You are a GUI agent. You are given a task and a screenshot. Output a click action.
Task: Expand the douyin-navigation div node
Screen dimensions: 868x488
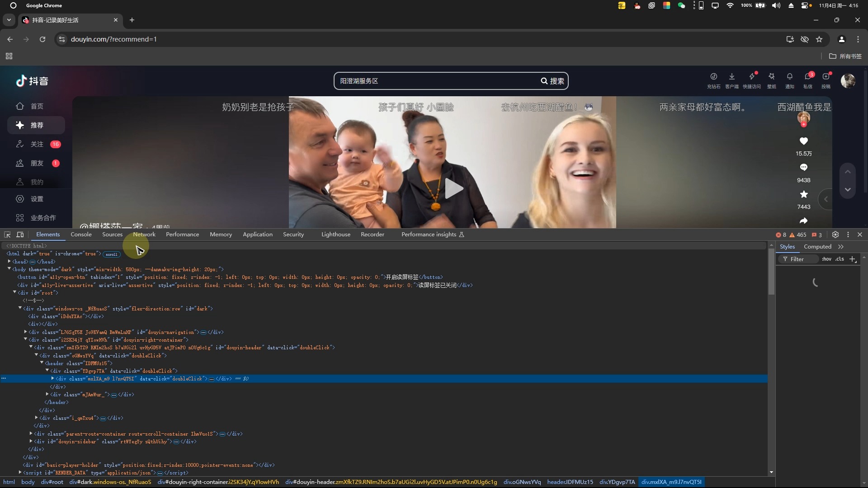pos(25,332)
